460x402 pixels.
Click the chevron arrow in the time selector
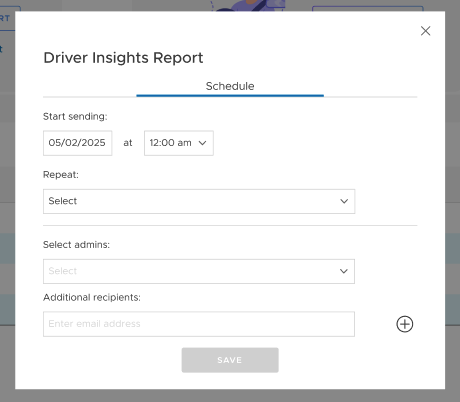pyautogui.click(x=202, y=143)
